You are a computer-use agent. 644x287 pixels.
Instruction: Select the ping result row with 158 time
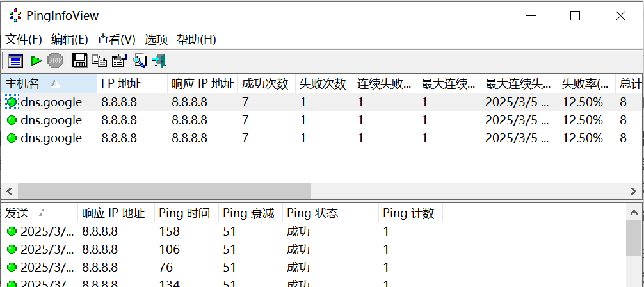click(x=169, y=231)
